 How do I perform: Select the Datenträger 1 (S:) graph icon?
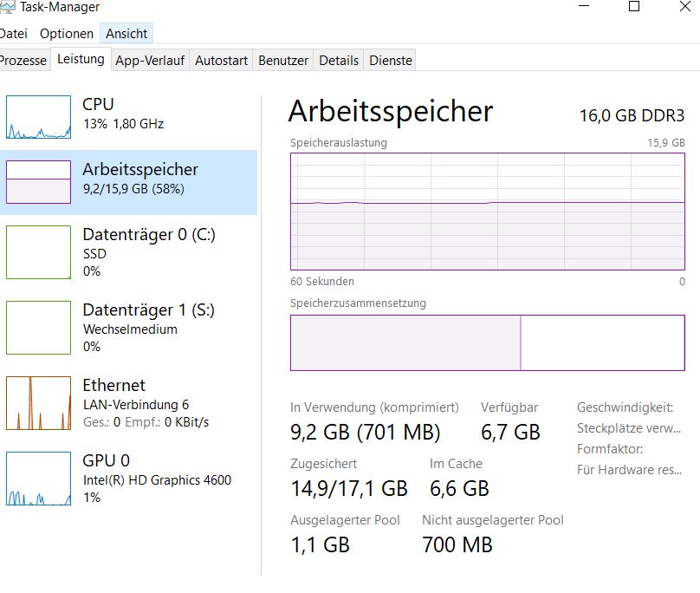(39, 328)
